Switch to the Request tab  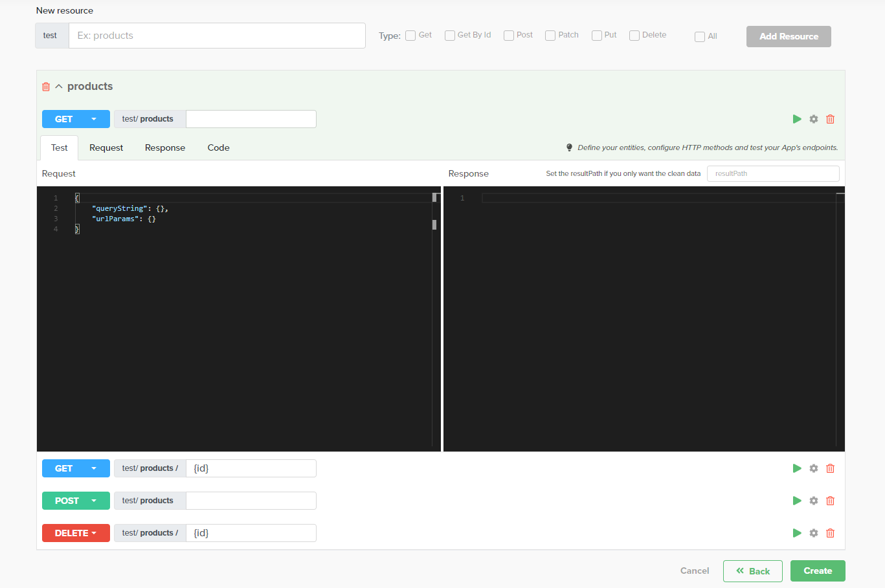[106, 147]
